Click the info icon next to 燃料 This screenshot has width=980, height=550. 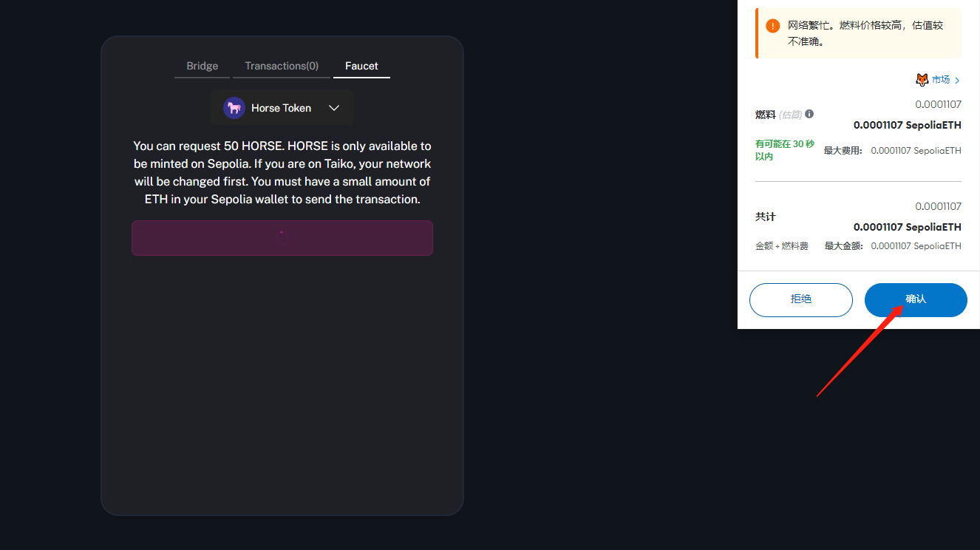pos(809,114)
